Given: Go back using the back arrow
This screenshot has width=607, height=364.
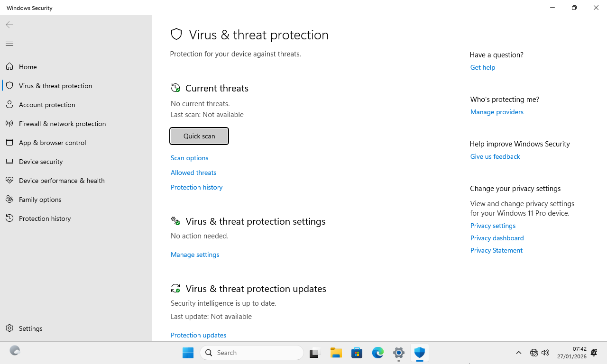Looking at the screenshot, I should pyautogui.click(x=9, y=25).
